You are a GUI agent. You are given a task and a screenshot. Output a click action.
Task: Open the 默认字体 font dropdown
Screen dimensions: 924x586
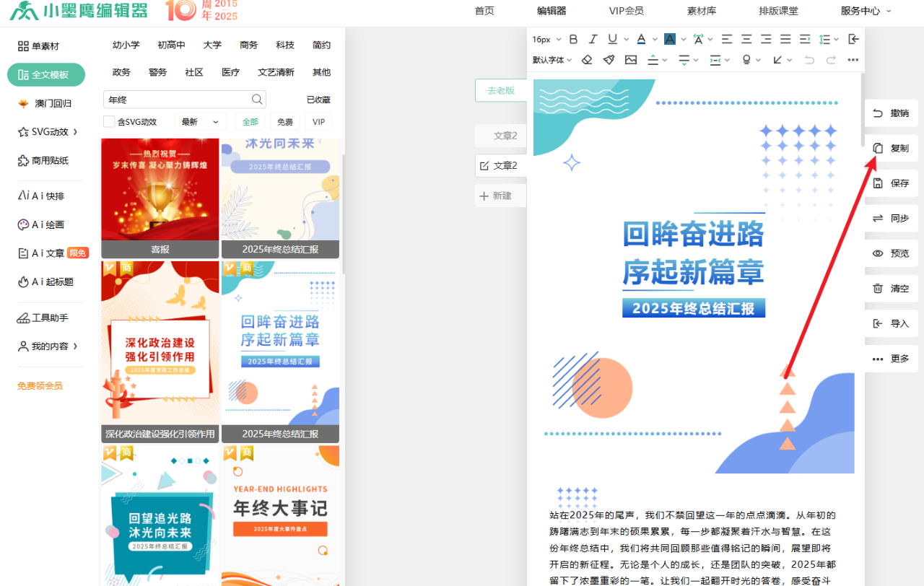(x=552, y=60)
